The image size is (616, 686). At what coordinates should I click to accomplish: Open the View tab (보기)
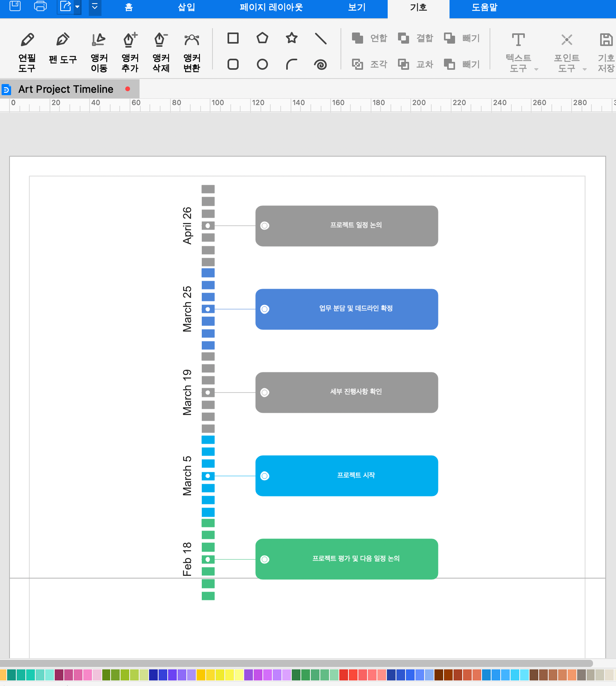tap(357, 8)
